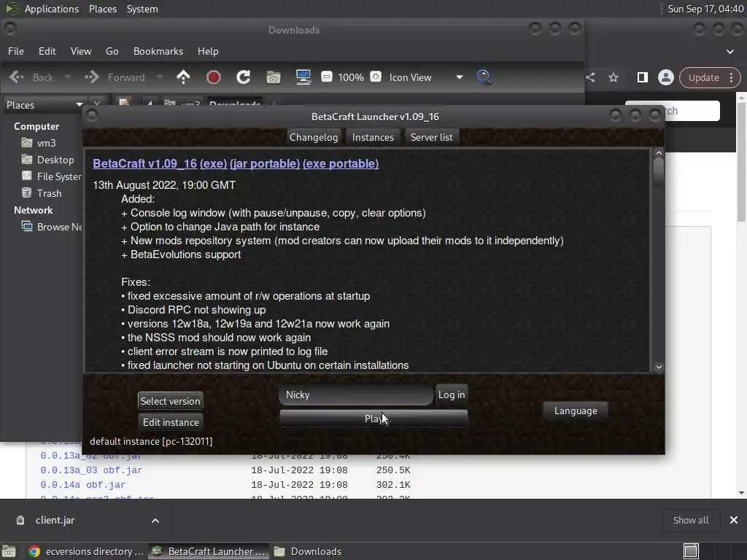747x560 pixels.
Task: Switch to the Instances tab
Action: click(373, 137)
